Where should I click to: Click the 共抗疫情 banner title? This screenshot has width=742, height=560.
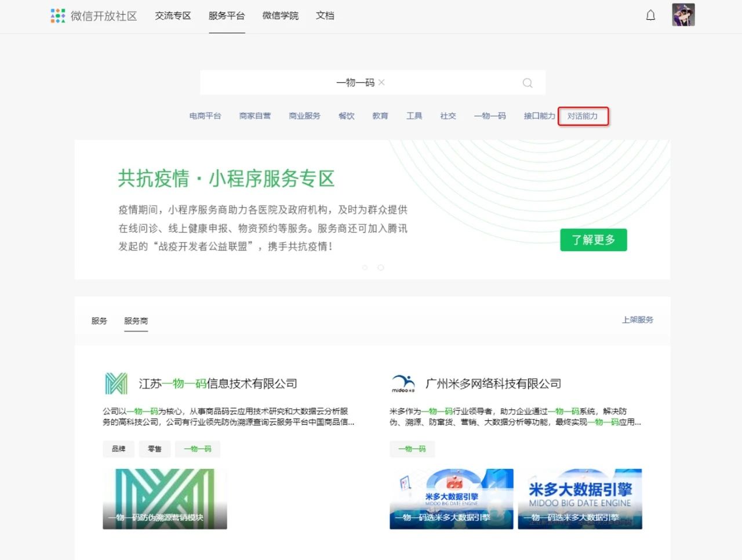point(227,178)
